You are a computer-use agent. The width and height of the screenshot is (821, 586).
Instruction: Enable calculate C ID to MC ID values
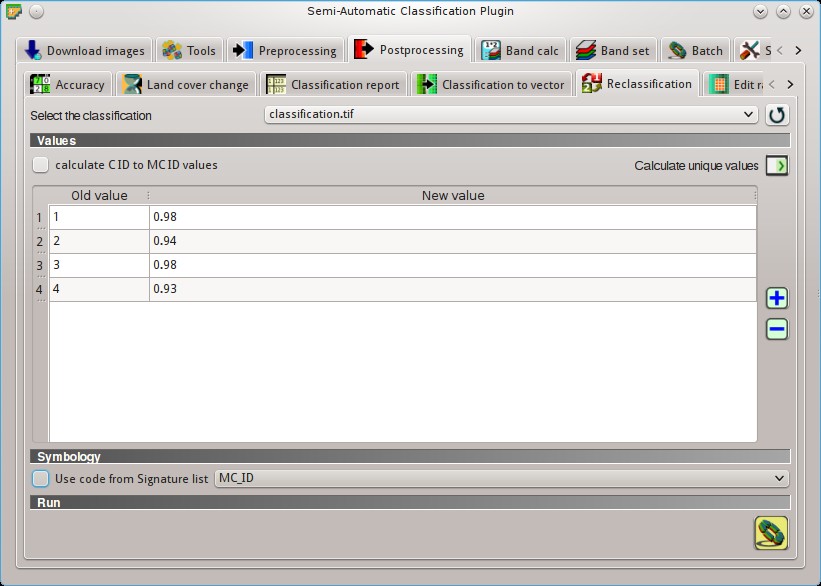pos(40,165)
